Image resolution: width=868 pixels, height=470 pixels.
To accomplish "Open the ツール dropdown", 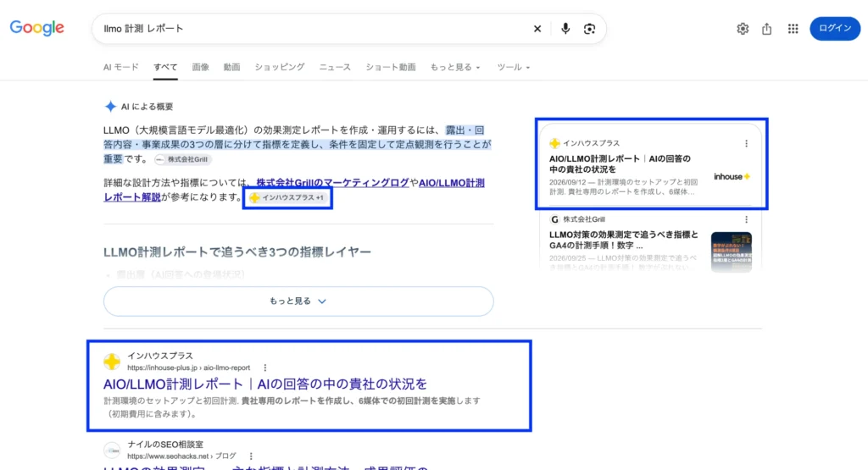I will (513, 67).
